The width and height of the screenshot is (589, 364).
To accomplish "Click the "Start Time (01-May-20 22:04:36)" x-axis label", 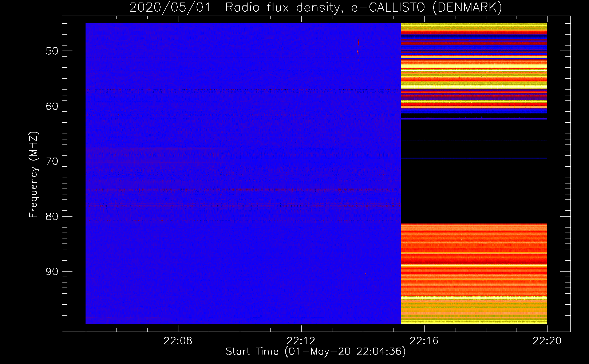I will [x=316, y=352].
